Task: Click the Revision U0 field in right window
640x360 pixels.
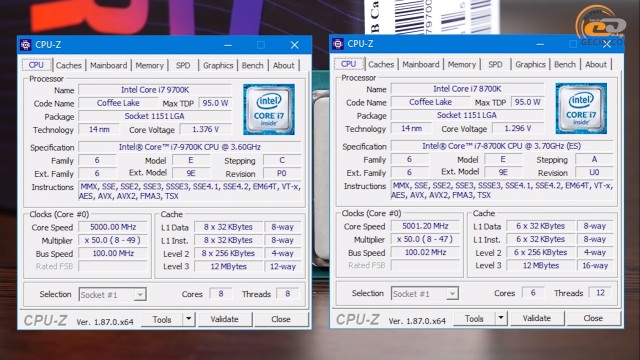Action: click(x=594, y=173)
